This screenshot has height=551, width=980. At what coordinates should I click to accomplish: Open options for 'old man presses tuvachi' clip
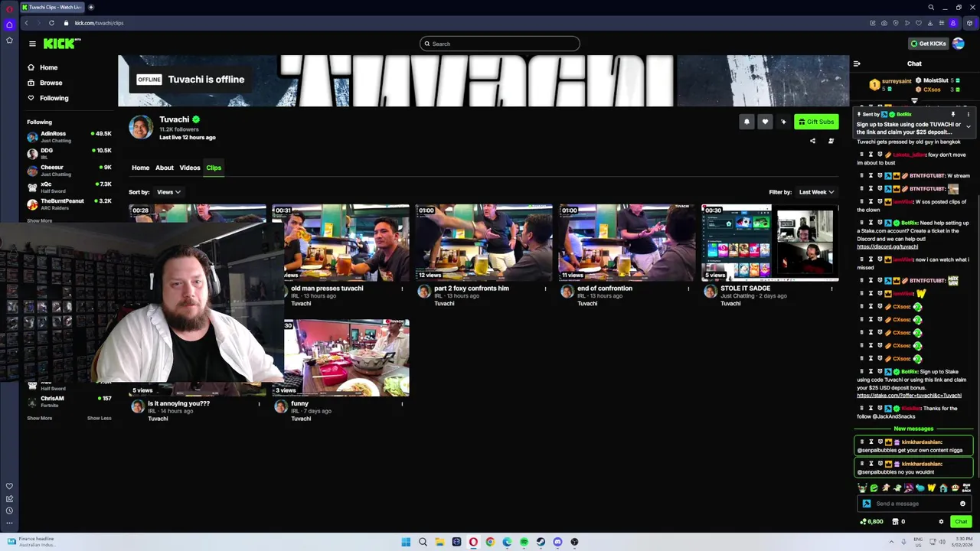point(402,289)
